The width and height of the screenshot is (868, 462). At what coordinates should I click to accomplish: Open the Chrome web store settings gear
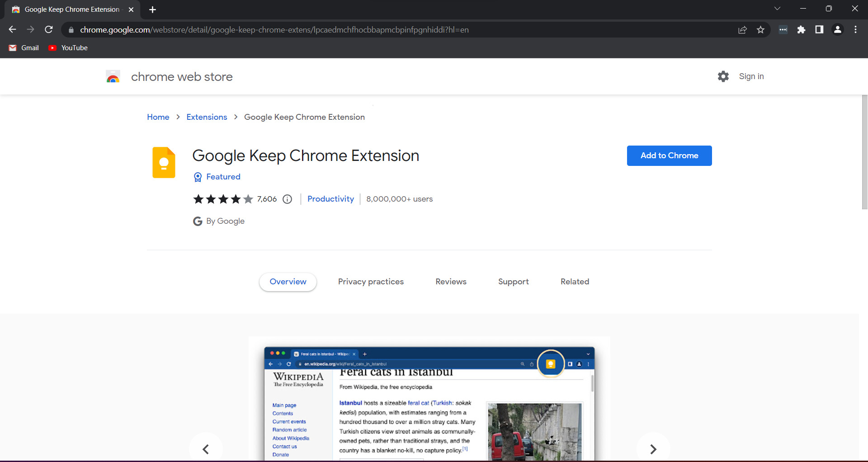point(723,76)
